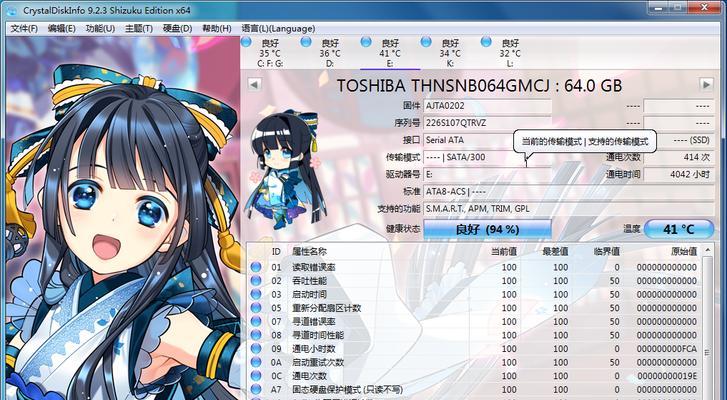Viewport: 727px width, 400px height.
Task: Click status orb for attribute 09 通电小时数
Action: [x=256, y=348]
